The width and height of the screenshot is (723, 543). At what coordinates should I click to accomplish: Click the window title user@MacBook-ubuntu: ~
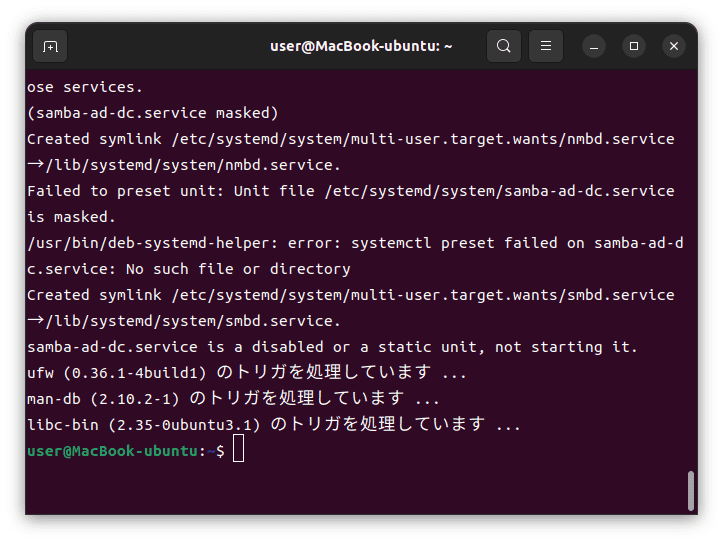tap(361, 46)
